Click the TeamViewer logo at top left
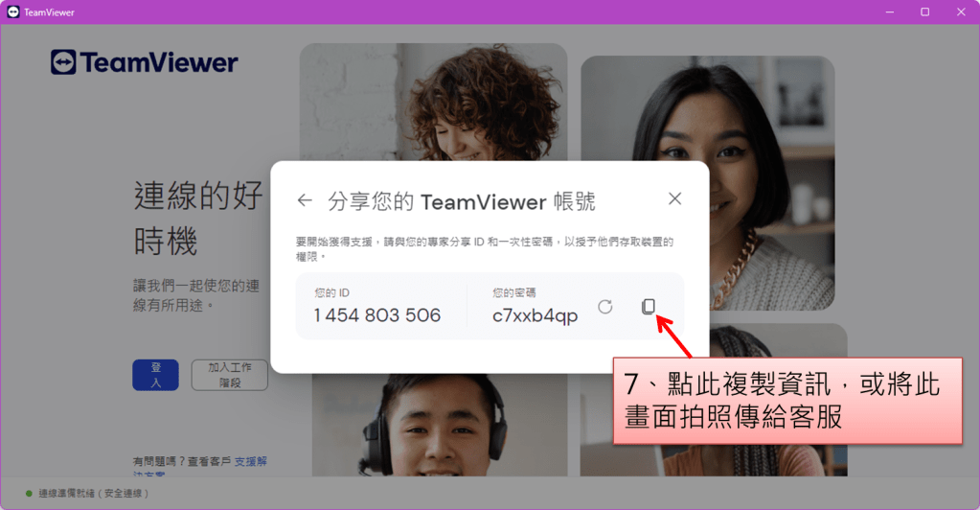980x510 pixels. click(145, 63)
